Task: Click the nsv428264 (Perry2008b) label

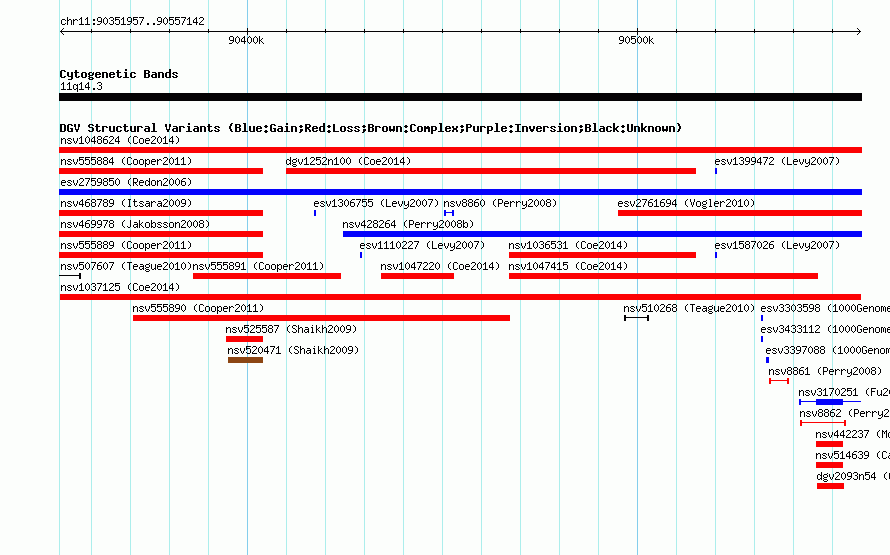Action: (x=408, y=225)
